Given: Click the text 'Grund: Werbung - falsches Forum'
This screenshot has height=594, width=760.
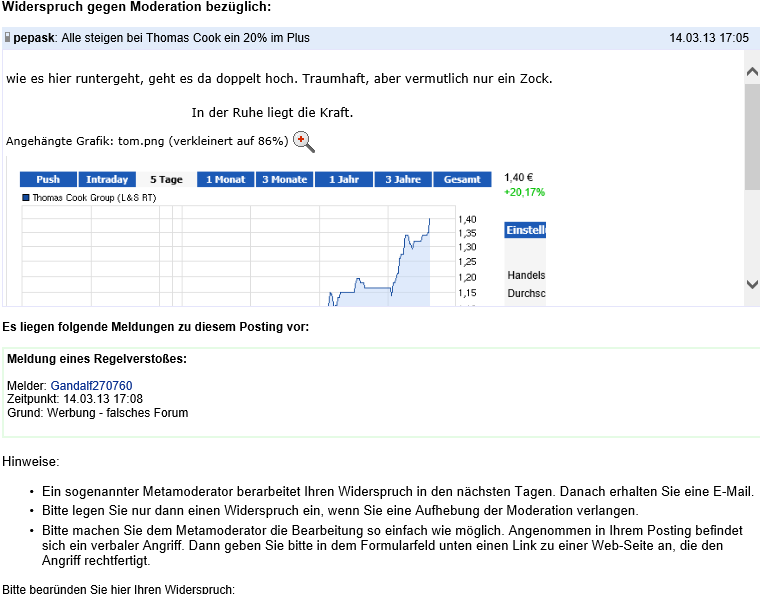Looking at the screenshot, I should (97, 413).
